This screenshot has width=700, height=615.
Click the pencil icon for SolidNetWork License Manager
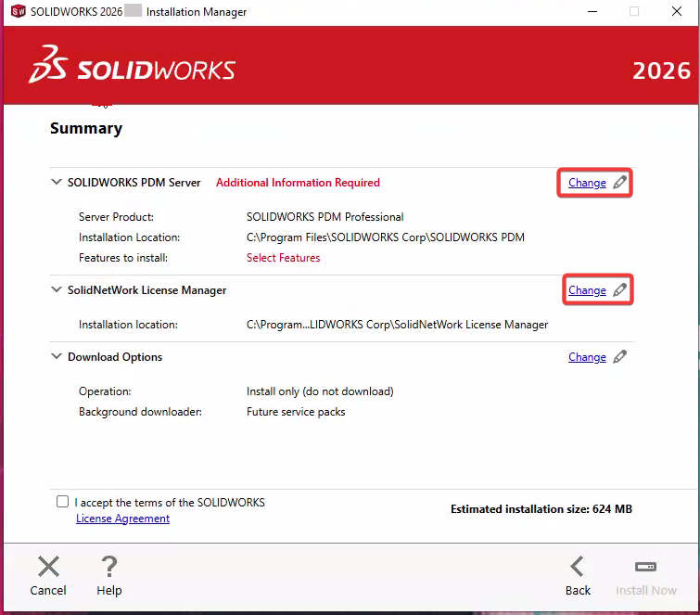coord(619,289)
